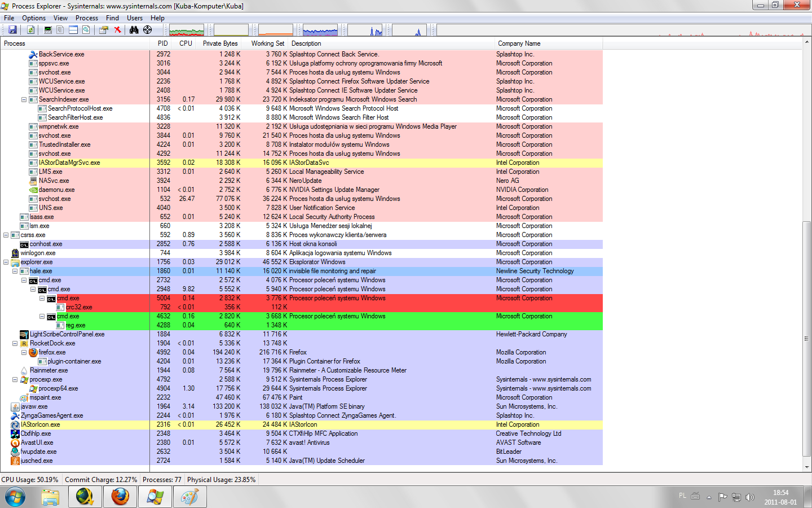Click the network tray icon
Screen dimensions: 812x508
click(x=736, y=497)
